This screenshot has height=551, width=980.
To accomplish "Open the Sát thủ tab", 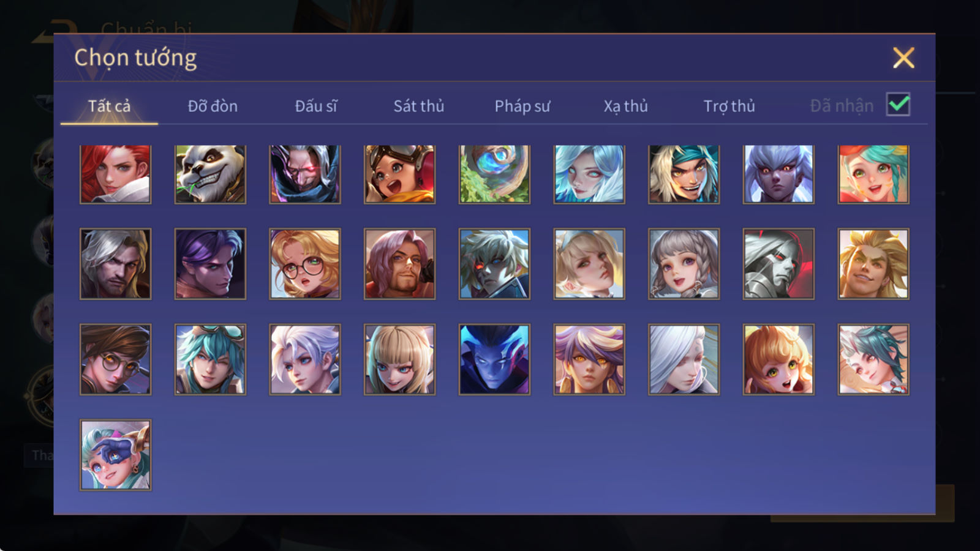I will click(419, 106).
